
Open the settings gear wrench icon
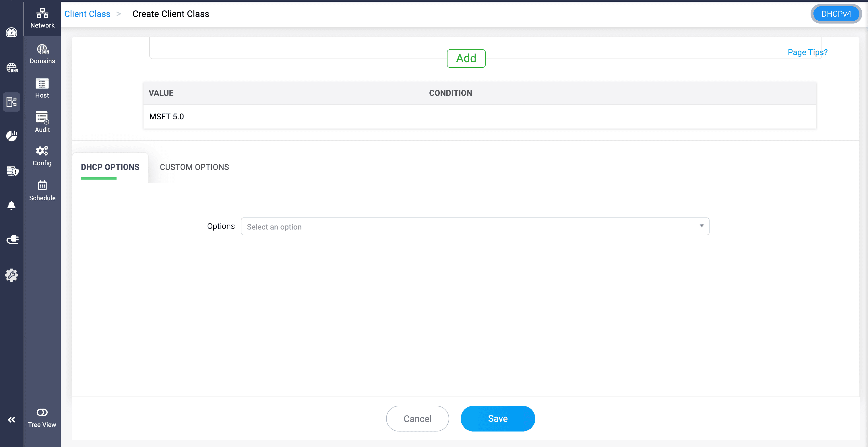(x=11, y=275)
